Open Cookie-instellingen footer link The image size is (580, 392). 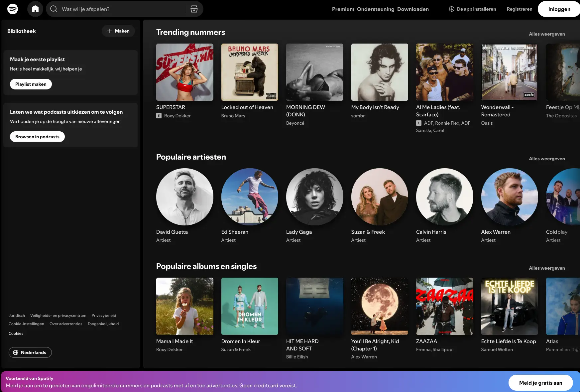point(26,324)
